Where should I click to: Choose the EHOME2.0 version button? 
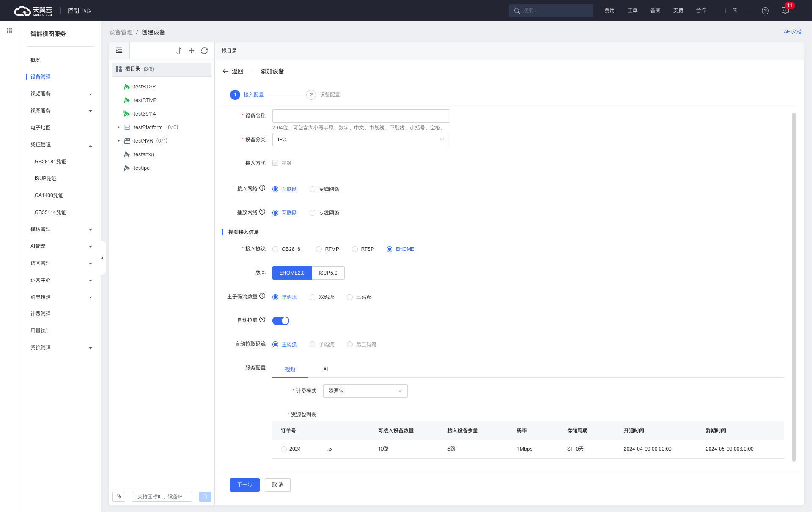292,273
